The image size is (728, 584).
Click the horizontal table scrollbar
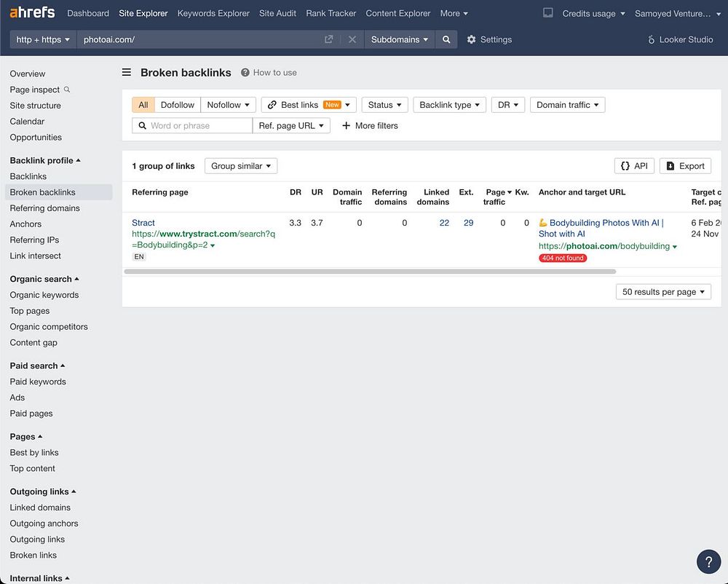(370, 271)
